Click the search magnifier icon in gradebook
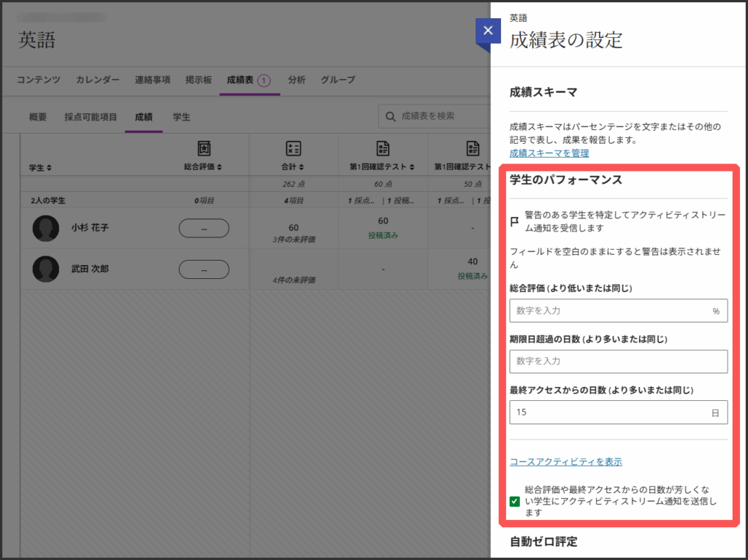The height and width of the screenshot is (560, 748). point(391,116)
